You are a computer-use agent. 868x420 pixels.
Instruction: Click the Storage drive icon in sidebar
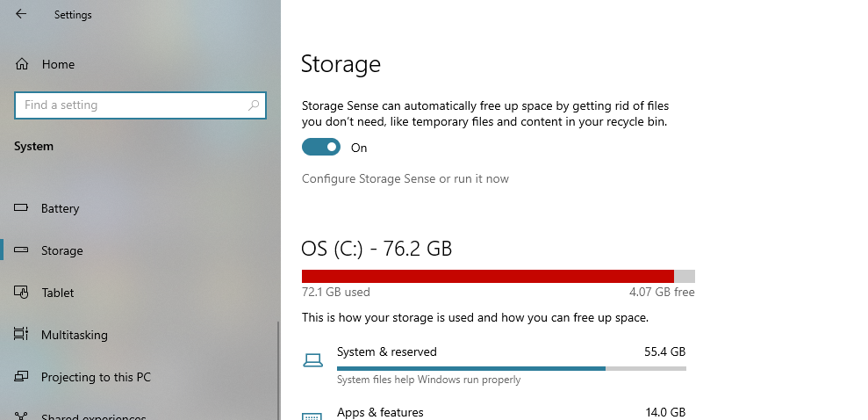click(21, 250)
